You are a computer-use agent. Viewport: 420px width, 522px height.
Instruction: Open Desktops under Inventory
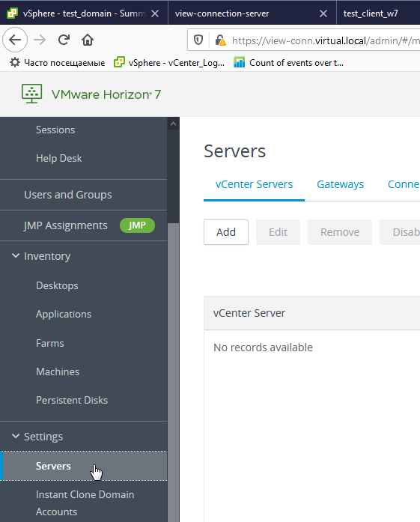point(57,285)
